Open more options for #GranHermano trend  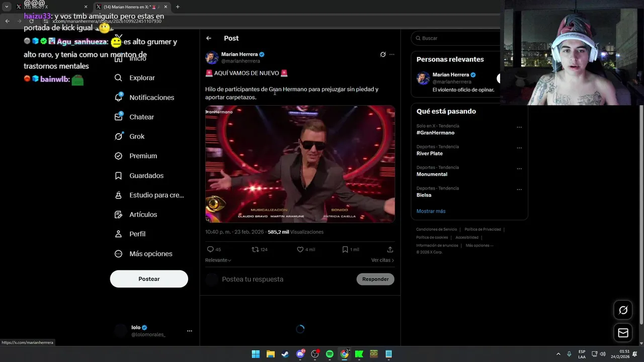click(519, 127)
